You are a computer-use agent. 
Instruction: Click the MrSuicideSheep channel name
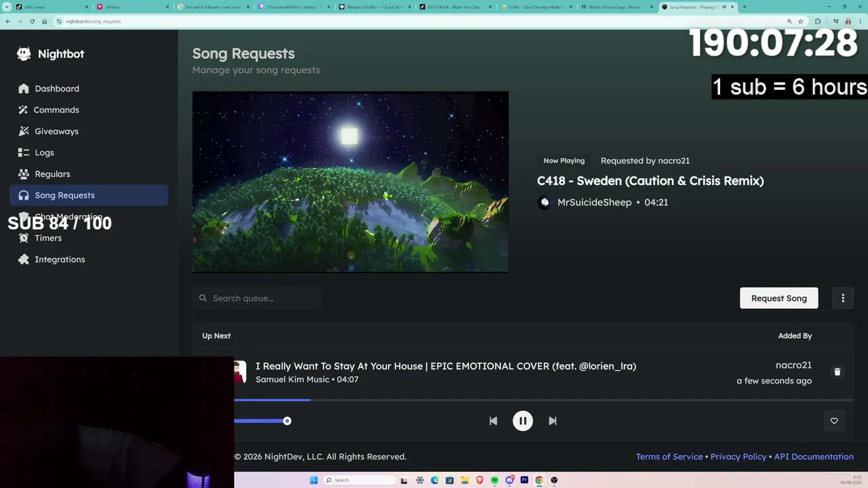click(594, 202)
